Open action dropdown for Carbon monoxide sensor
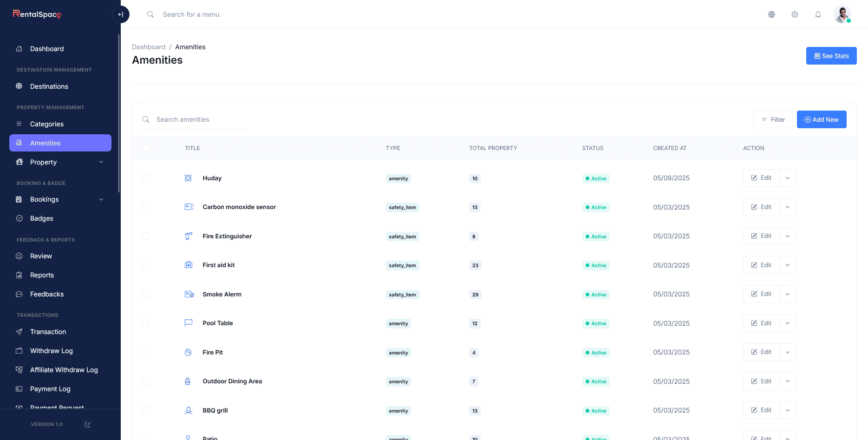 click(x=788, y=207)
